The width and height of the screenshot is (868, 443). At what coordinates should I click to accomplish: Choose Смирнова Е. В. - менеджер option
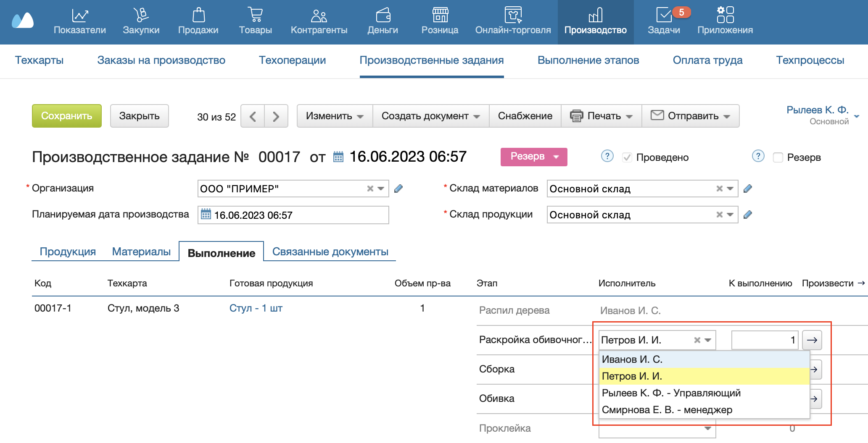click(x=704, y=410)
